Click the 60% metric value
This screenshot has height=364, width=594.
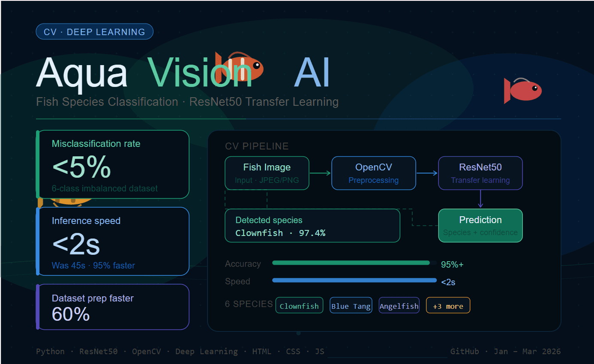tap(71, 314)
